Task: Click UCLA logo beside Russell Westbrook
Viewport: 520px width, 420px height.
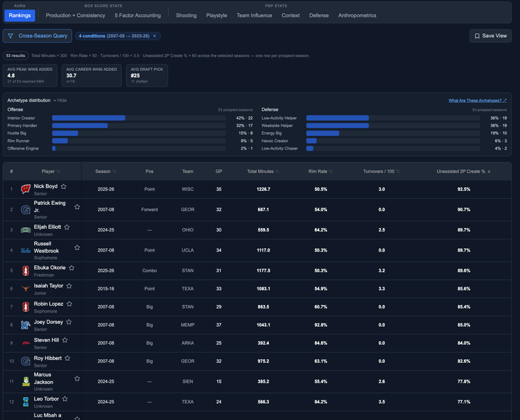Action: tap(26, 250)
